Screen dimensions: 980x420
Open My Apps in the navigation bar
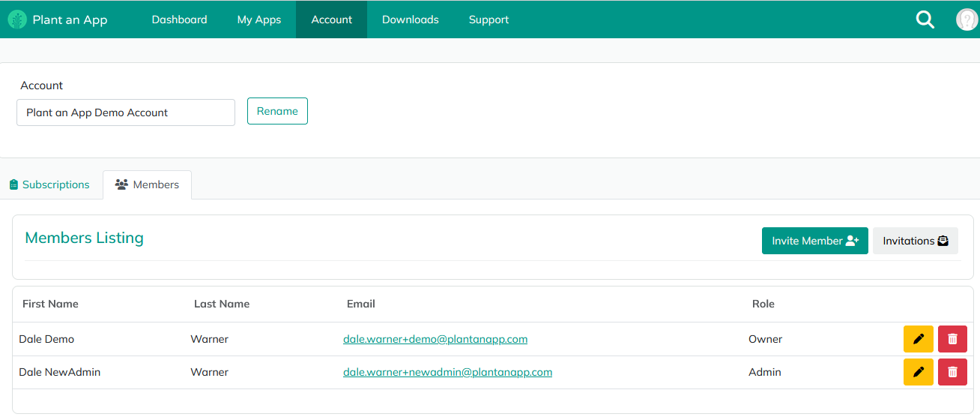pos(258,19)
